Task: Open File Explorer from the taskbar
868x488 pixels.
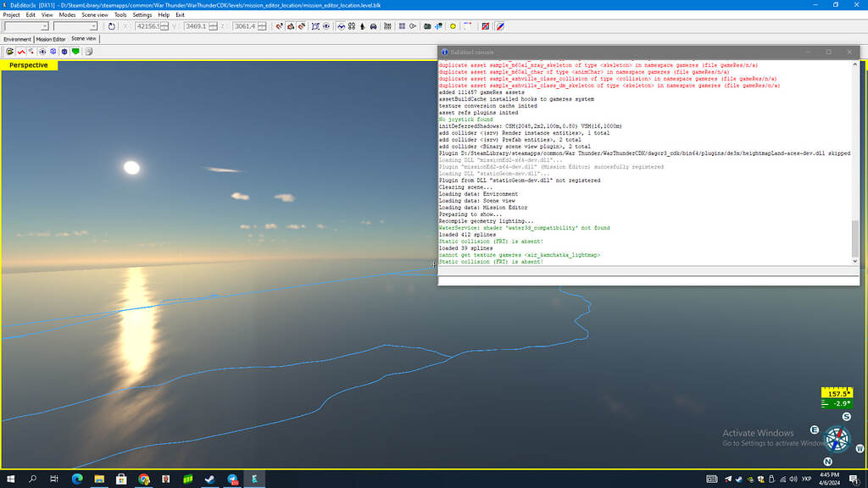Action: [x=99, y=479]
